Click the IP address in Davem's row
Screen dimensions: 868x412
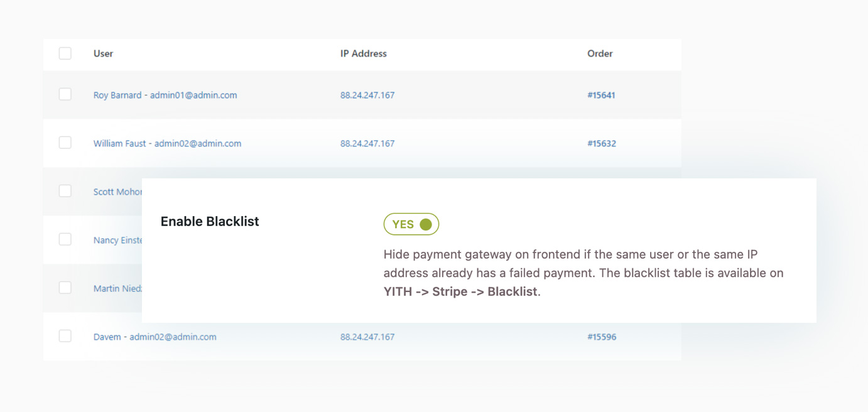click(367, 337)
